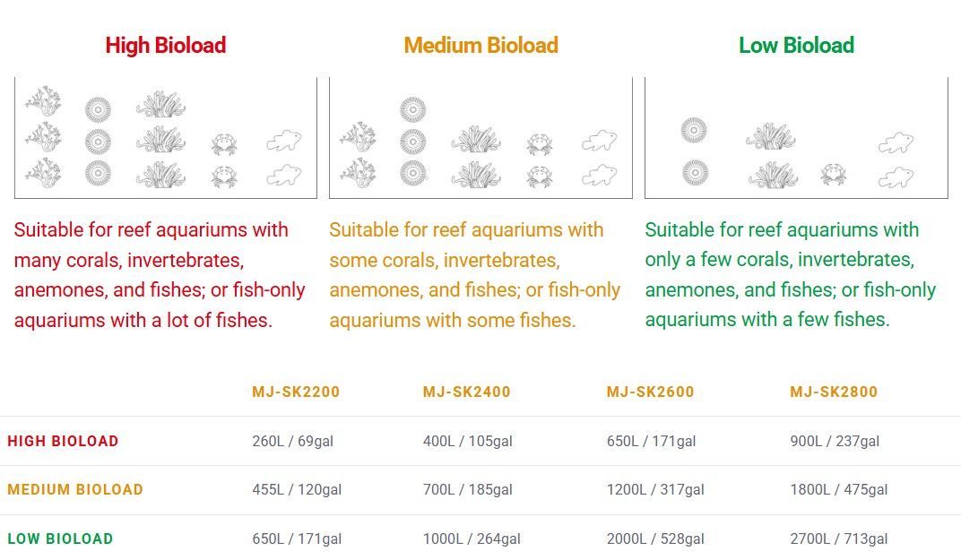
Task: Click the green Low Bioload heading
Action: coord(796,46)
